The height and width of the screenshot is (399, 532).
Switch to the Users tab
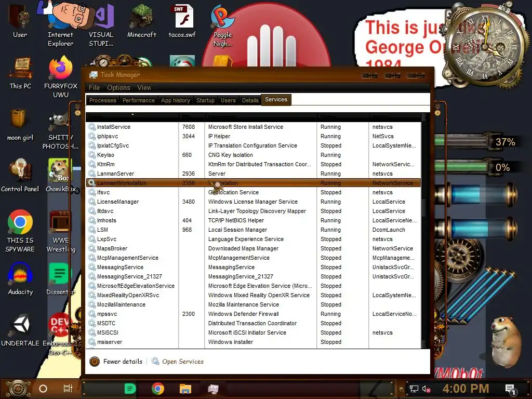228,100
